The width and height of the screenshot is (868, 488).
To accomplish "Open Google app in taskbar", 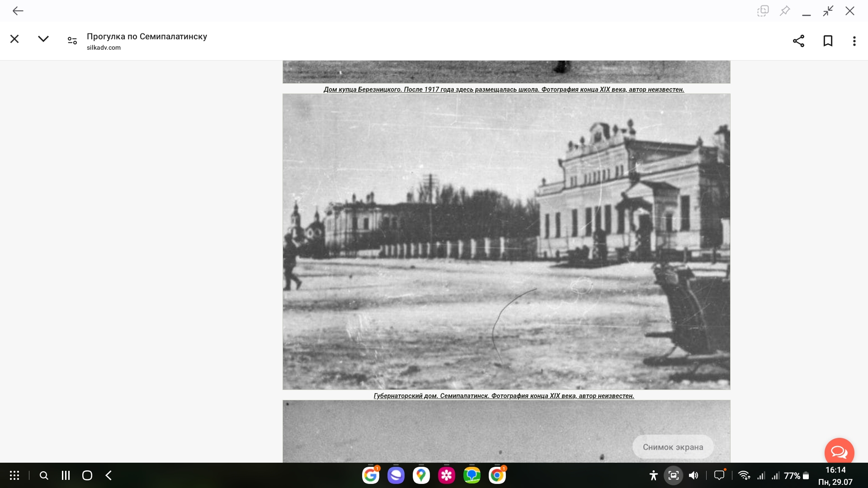I will tap(370, 475).
